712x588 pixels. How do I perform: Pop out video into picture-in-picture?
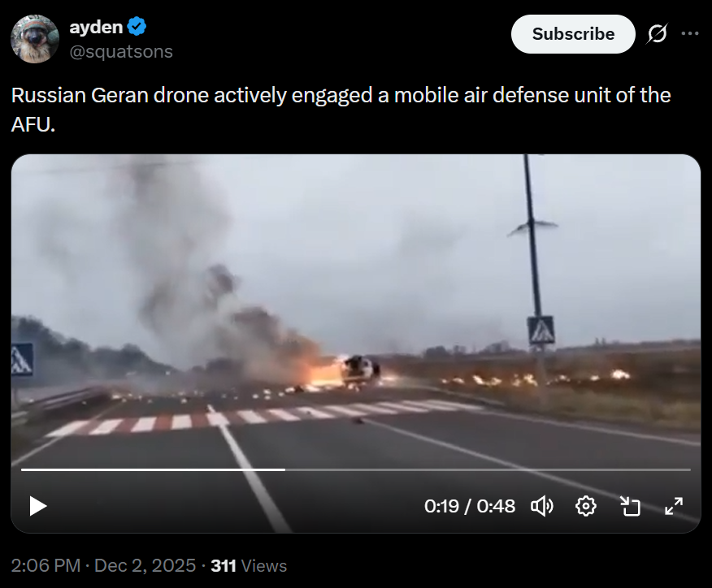click(630, 506)
